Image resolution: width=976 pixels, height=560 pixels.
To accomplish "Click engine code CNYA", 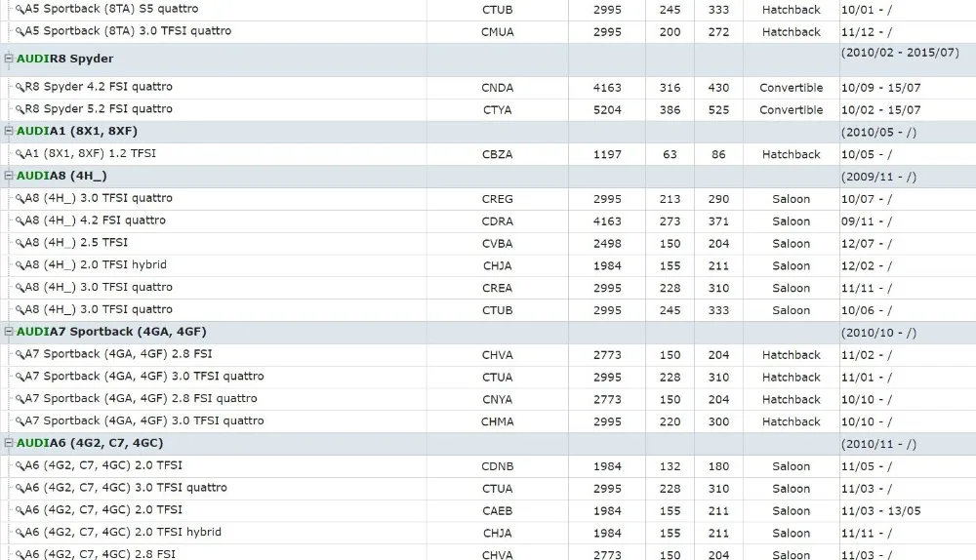I will 498,399.
